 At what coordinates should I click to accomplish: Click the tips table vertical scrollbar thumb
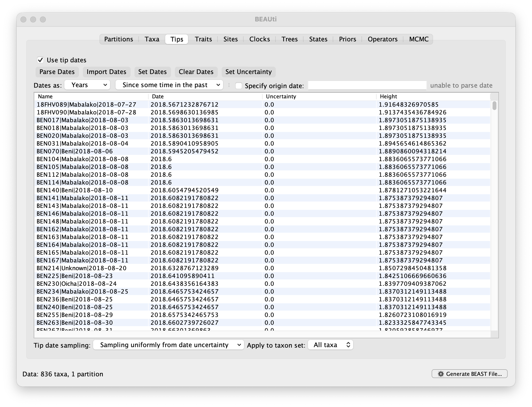tap(494, 106)
